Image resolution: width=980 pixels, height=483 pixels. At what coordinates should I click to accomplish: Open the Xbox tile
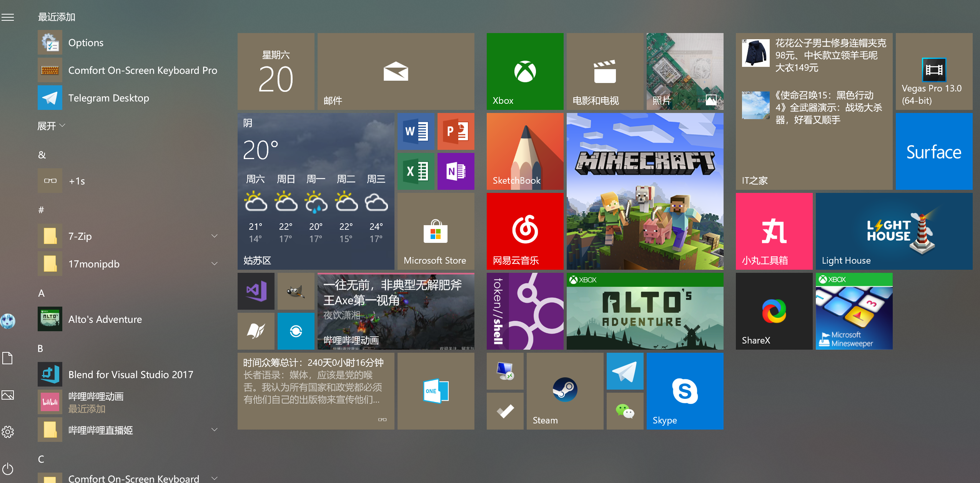click(x=525, y=71)
